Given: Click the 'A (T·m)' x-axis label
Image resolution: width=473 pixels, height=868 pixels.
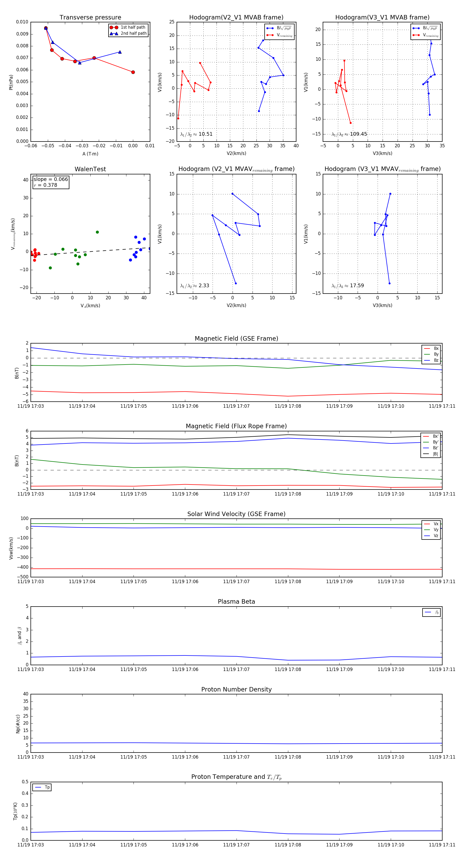Looking at the screenshot, I should pos(90,154).
